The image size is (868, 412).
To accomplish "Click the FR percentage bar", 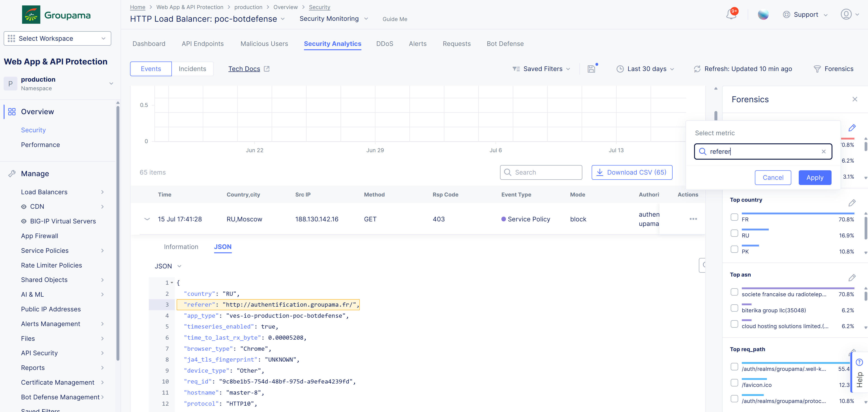I will pos(798,213).
